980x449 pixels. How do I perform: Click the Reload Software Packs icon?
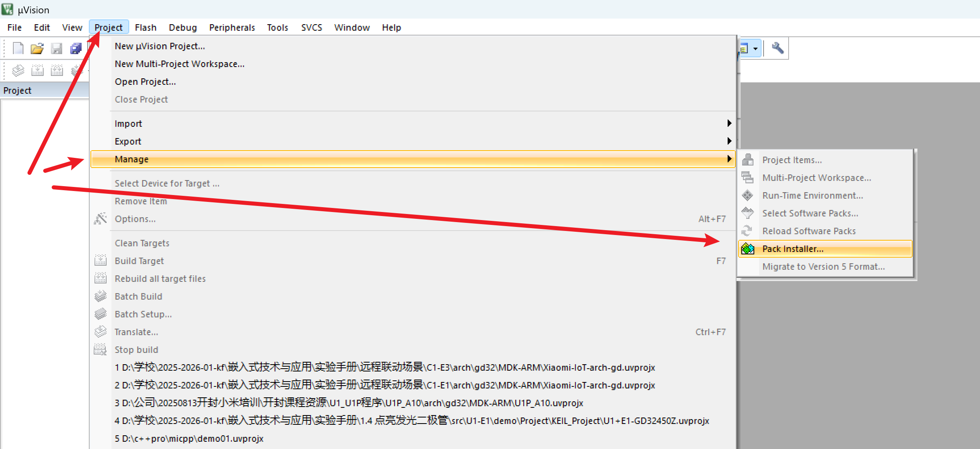tap(747, 231)
